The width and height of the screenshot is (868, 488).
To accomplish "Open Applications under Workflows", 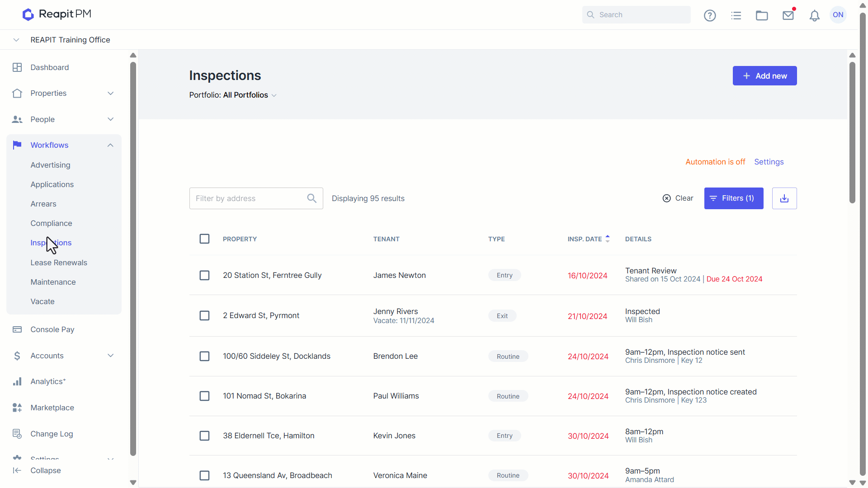I will tap(52, 184).
